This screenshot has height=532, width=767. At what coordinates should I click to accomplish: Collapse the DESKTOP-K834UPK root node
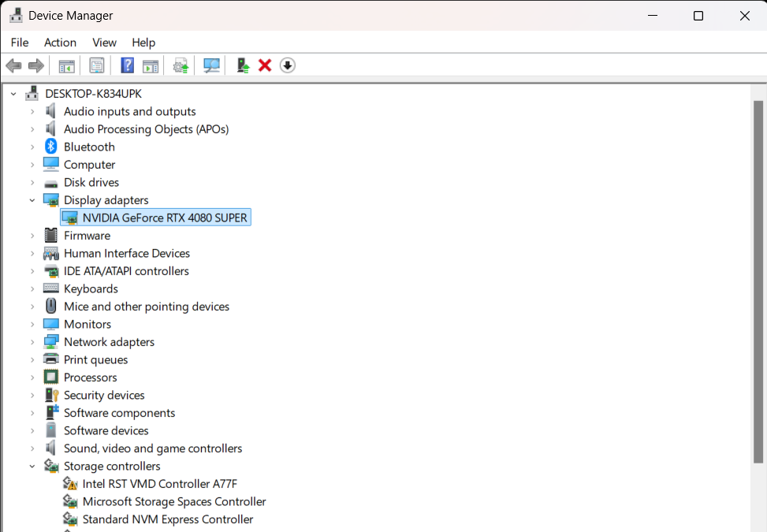[13, 93]
